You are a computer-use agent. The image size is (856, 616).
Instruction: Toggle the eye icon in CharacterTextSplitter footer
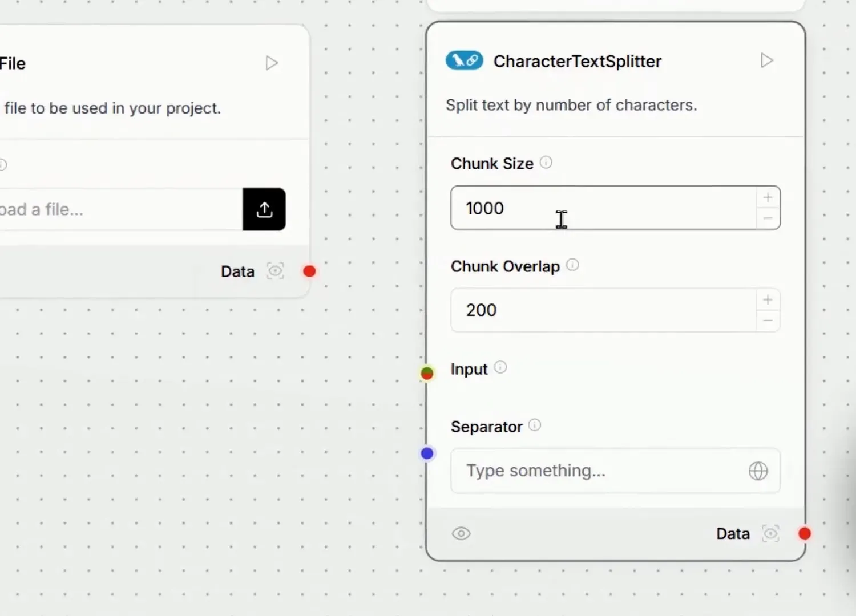tap(461, 533)
